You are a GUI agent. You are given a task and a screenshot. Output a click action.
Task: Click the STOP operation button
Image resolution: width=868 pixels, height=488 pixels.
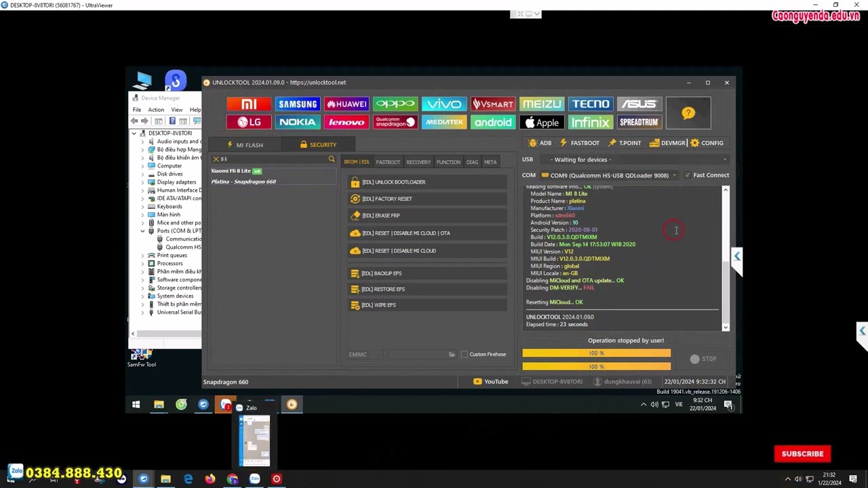click(703, 359)
